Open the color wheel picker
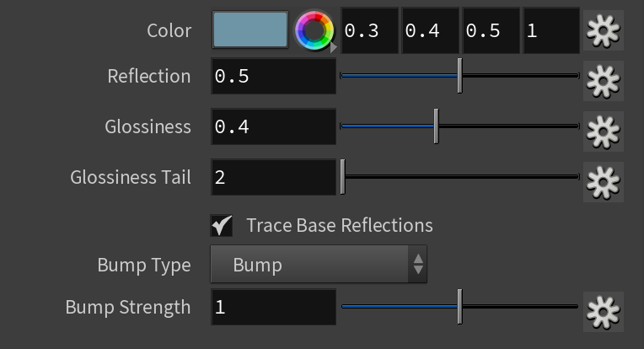 pos(314,31)
